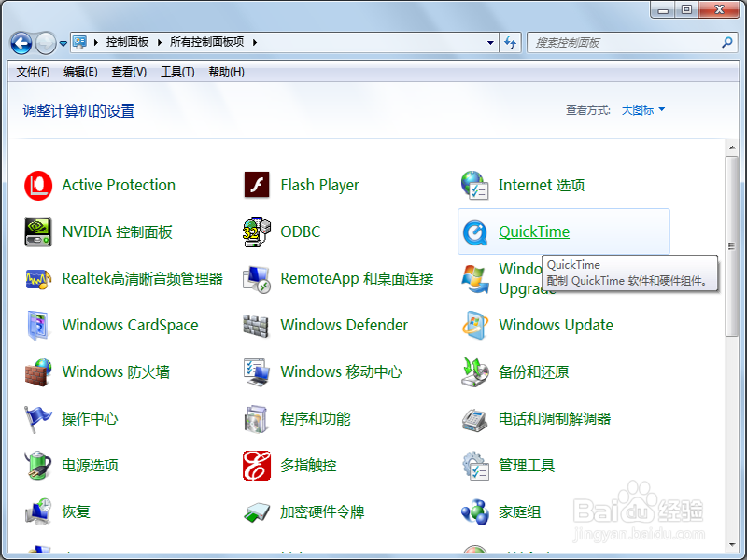Go back with the blue arrow button

(21, 43)
